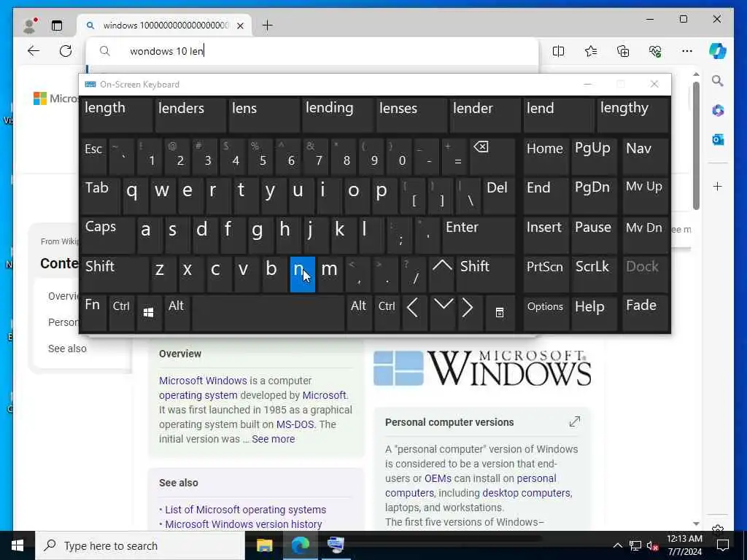Open the tab actions menu icon
This screenshot has width=747, height=560.
coord(57,26)
